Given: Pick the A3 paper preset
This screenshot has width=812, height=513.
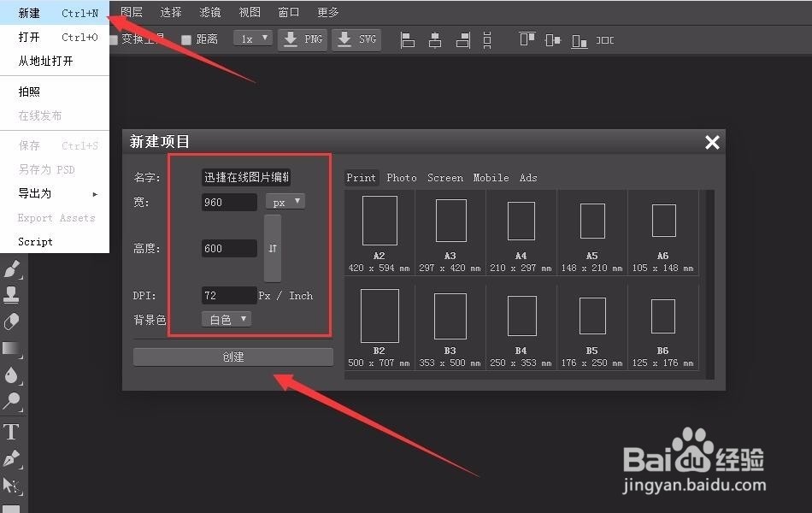Looking at the screenshot, I should click(450, 233).
